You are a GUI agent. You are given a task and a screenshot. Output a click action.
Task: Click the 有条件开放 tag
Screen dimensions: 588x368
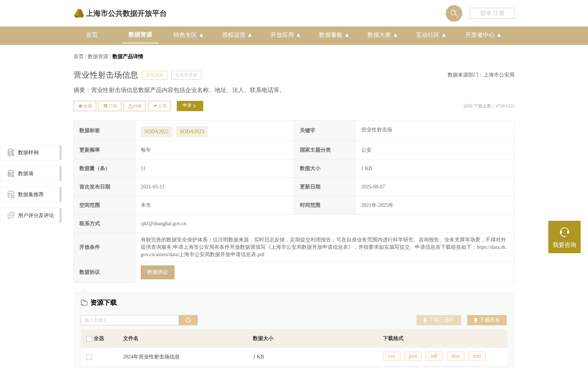coord(186,75)
